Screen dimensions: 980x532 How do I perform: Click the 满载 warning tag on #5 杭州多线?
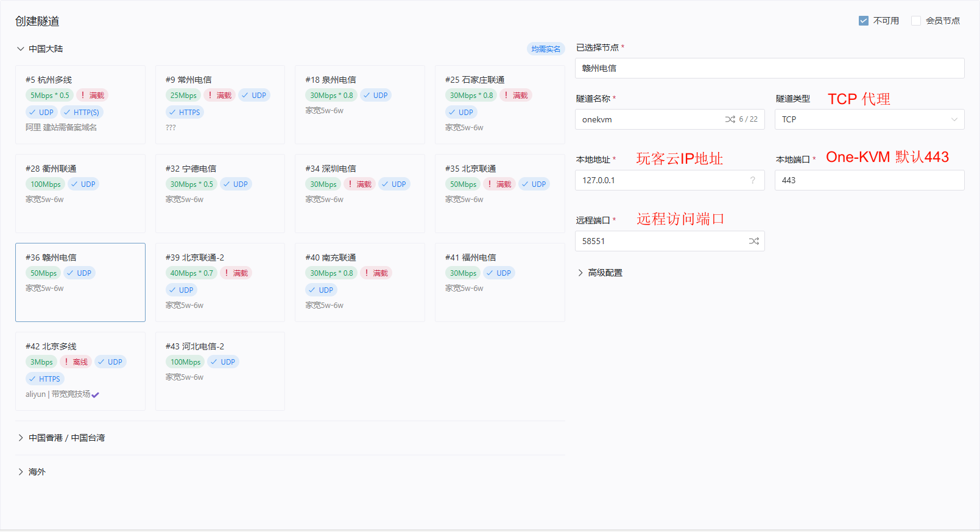coord(92,95)
